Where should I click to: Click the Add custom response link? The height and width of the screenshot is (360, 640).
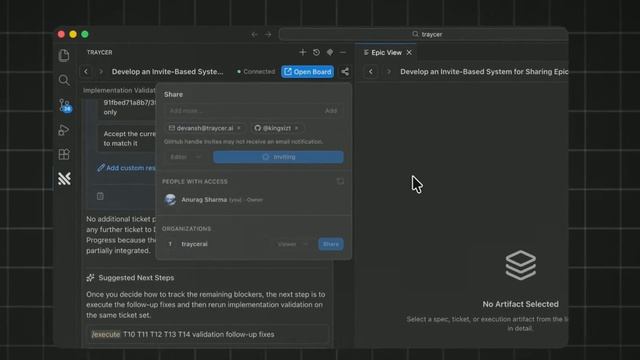click(x=127, y=168)
